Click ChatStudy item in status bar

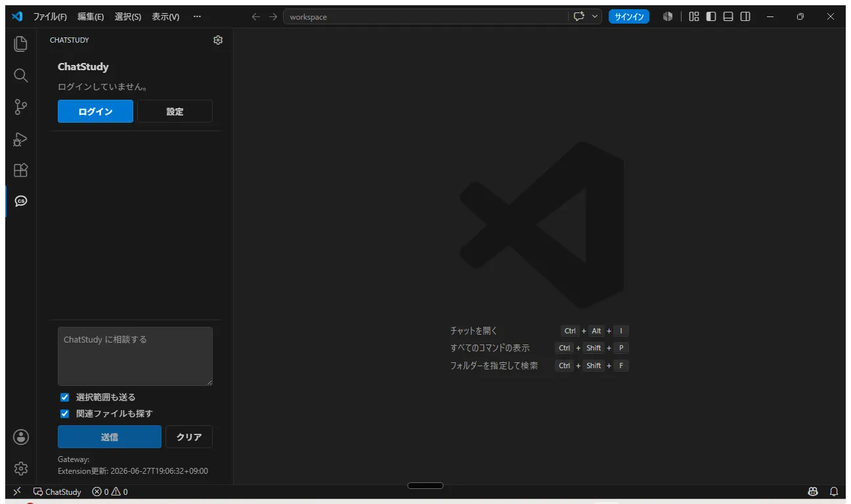point(57,492)
